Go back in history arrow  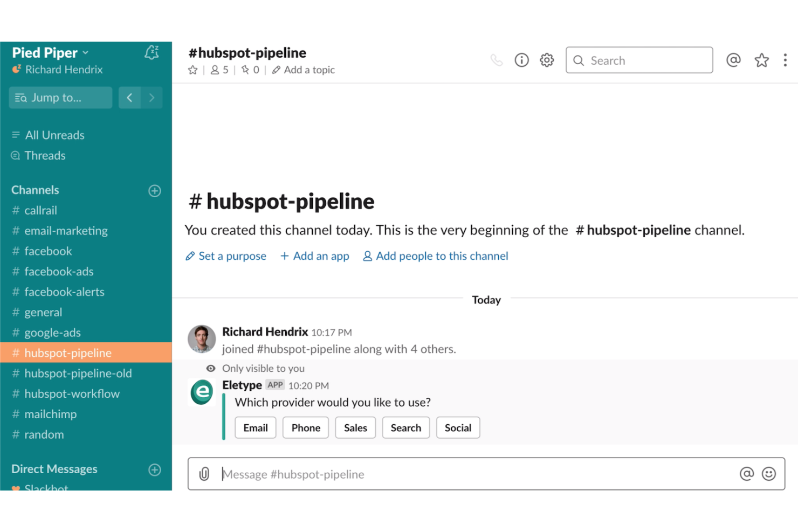pos(129,98)
